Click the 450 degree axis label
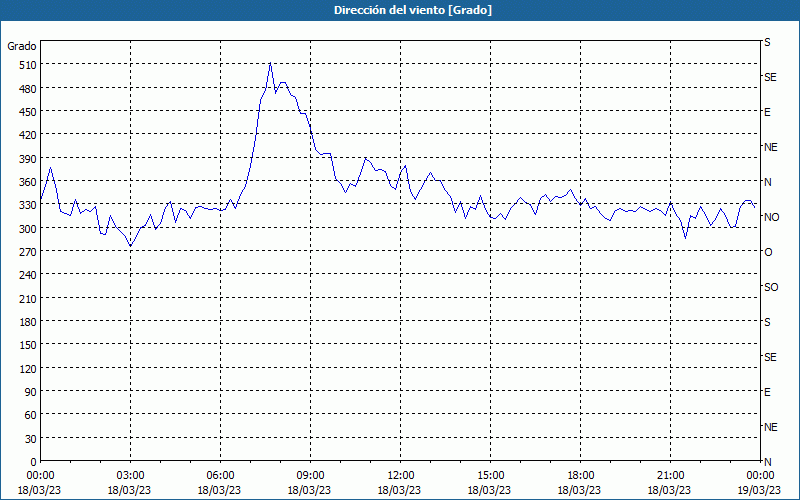The image size is (800, 500). pyautogui.click(x=28, y=112)
